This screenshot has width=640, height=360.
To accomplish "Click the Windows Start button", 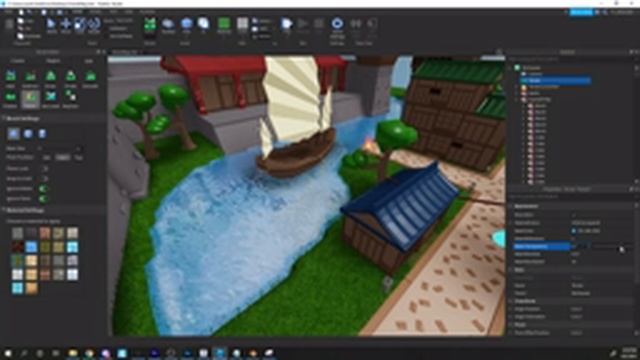I will pos(8,353).
